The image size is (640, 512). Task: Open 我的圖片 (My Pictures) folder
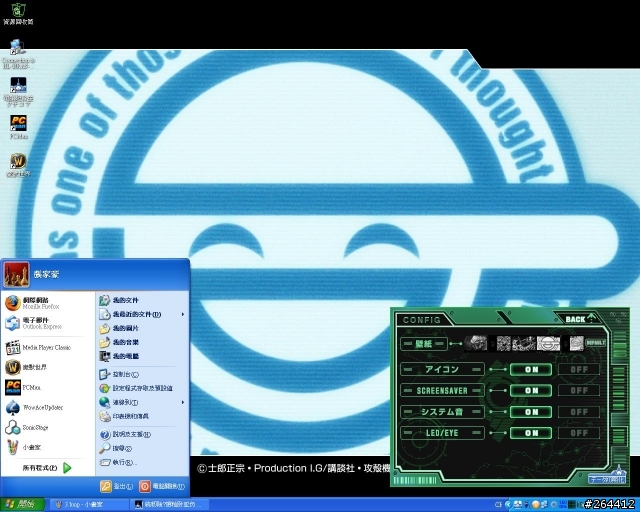(142, 328)
